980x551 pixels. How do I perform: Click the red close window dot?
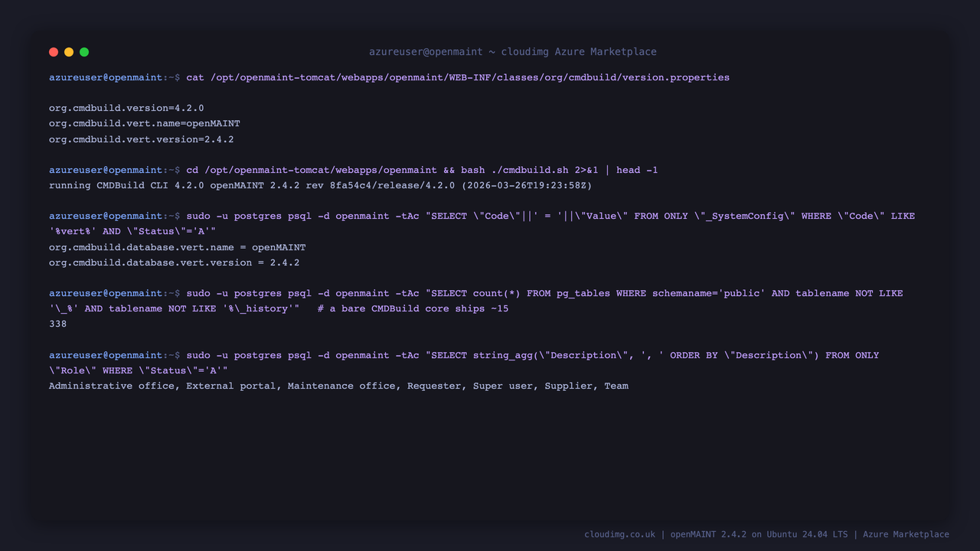point(54,52)
